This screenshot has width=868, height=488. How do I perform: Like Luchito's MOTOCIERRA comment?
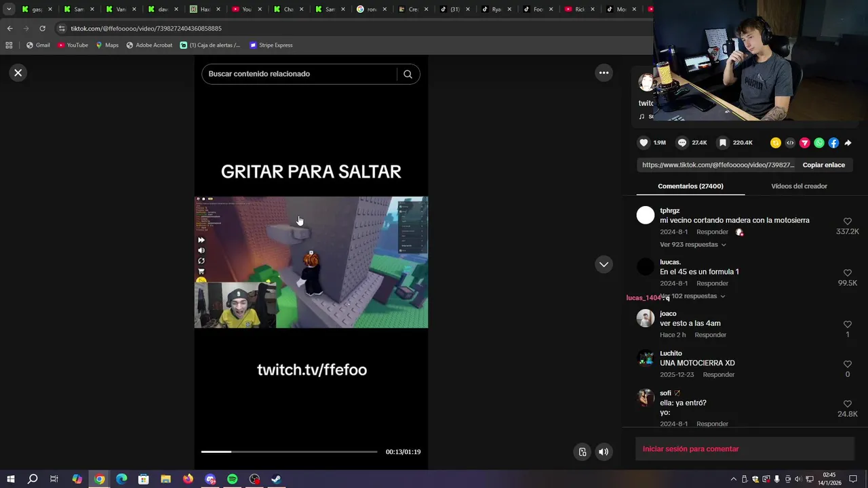[x=848, y=365]
